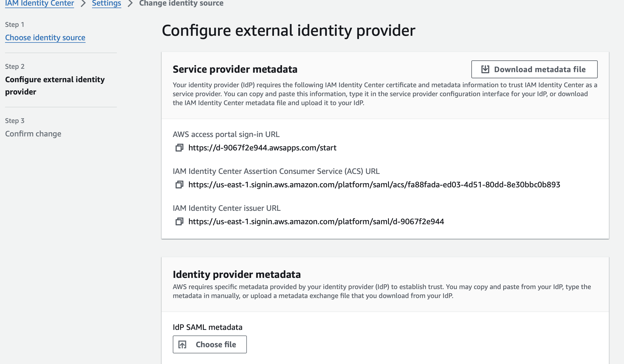Click the download icon on Download metadata file
This screenshot has width=624, height=364.
(x=485, y=69)
